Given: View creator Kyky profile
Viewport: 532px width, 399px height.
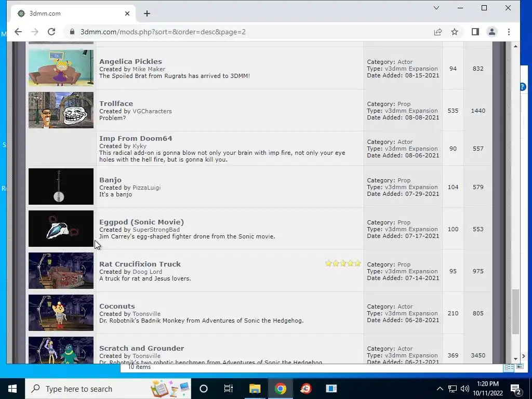Looking at the screenshot, I should click(139, 146).
